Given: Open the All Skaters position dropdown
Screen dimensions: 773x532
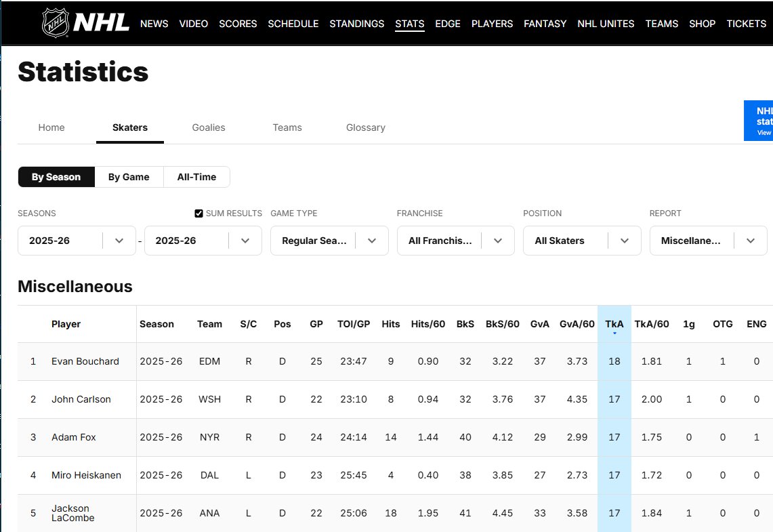Looking at the screenshot, I should point(581,241).
